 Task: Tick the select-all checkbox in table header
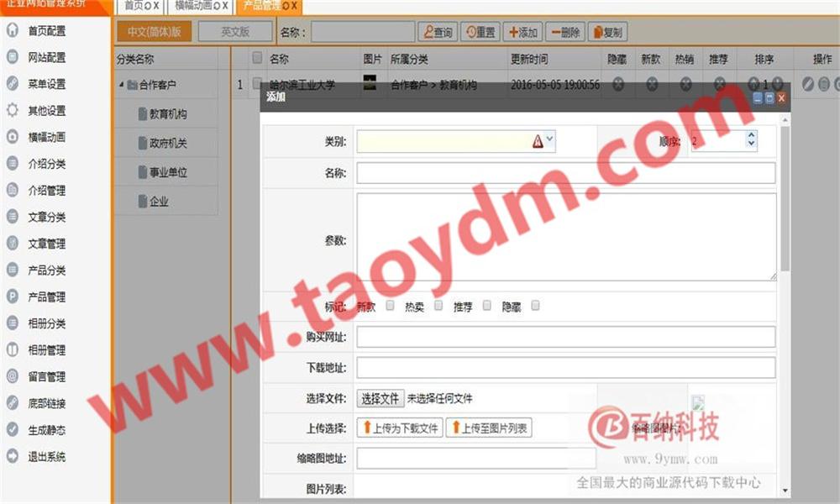(x=258, y=57)
